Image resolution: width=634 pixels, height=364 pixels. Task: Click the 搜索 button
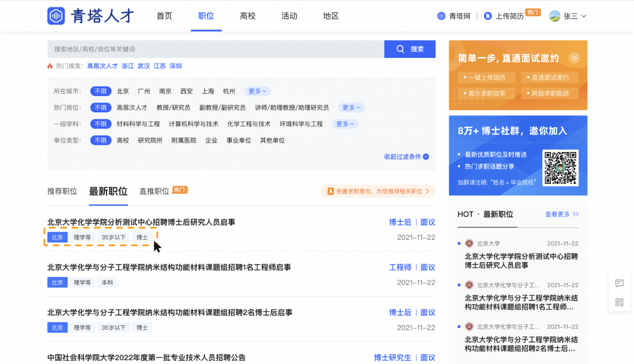tap(410, 49)
